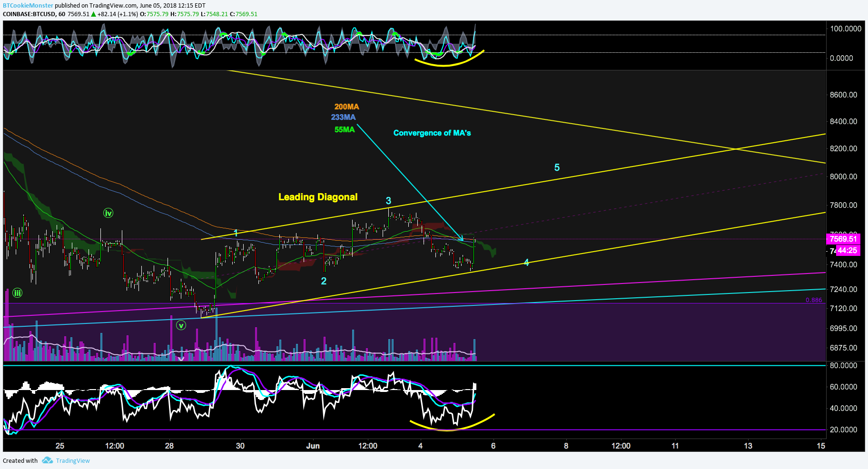This screenshot has width=868, height=469.
Task: Click the open value O:7575.79
Action: click(155, 14)
